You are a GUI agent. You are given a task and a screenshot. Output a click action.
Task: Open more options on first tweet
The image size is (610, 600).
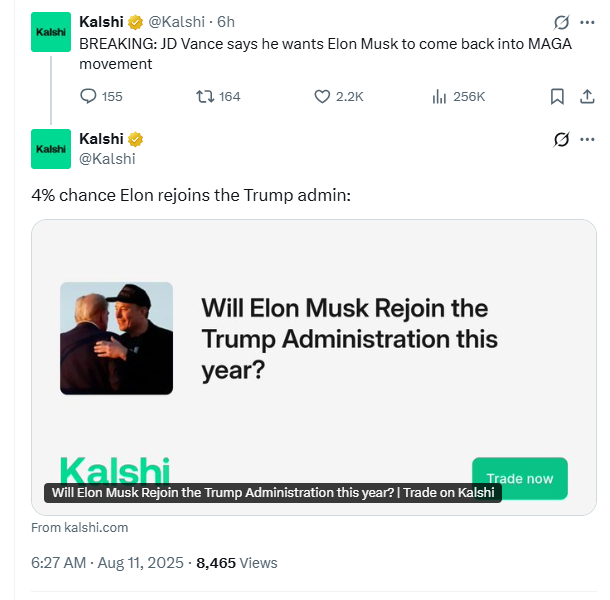(x=587, y=22)
